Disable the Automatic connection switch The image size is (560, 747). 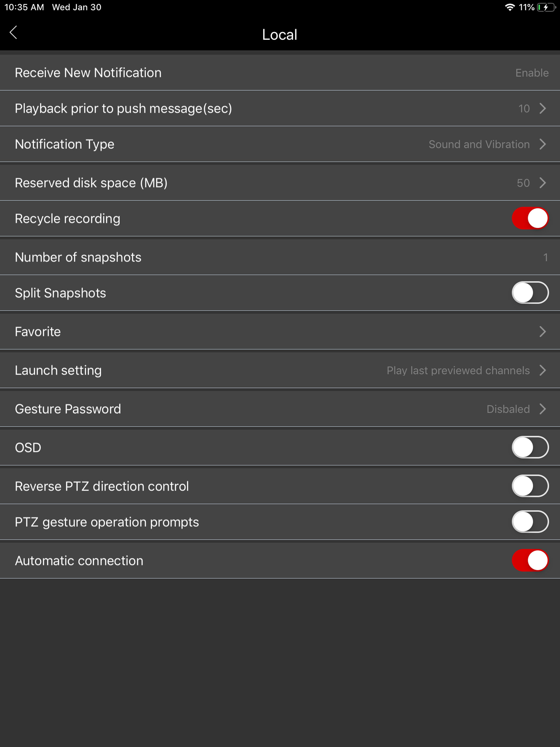(x=530, y=561)
